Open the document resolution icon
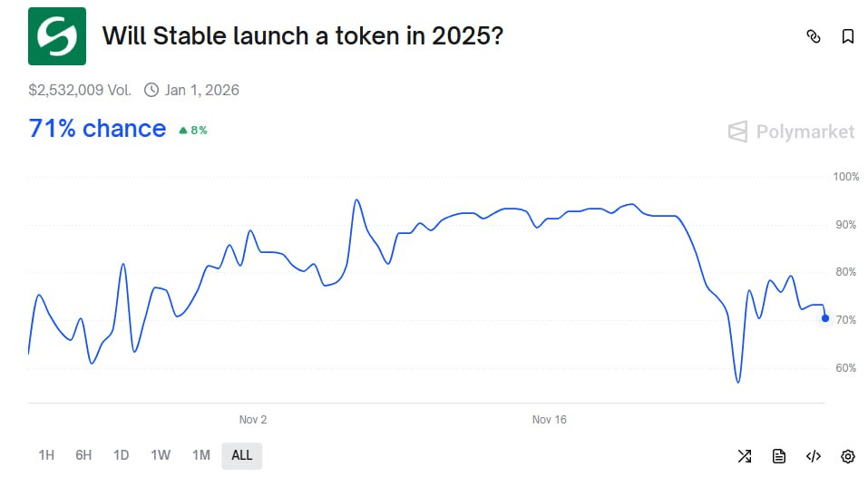The height and width of the screenshot is (477, 868). (x=779, y=455)
